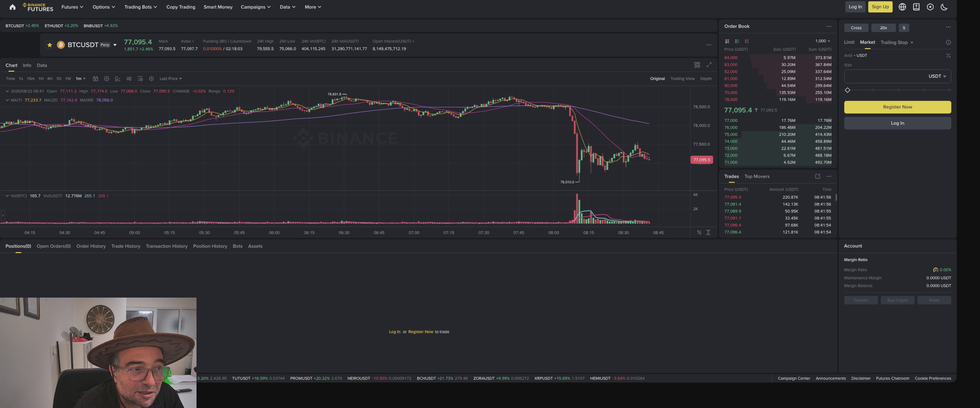Click the Sign Up button in header

coord(880,7)
